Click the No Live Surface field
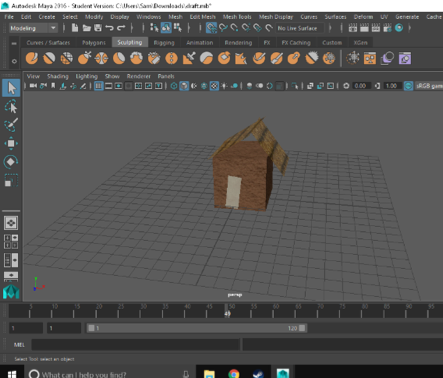The width and height of the screenshot is (443, 378). pyautogui.click(x=300, y=28)
